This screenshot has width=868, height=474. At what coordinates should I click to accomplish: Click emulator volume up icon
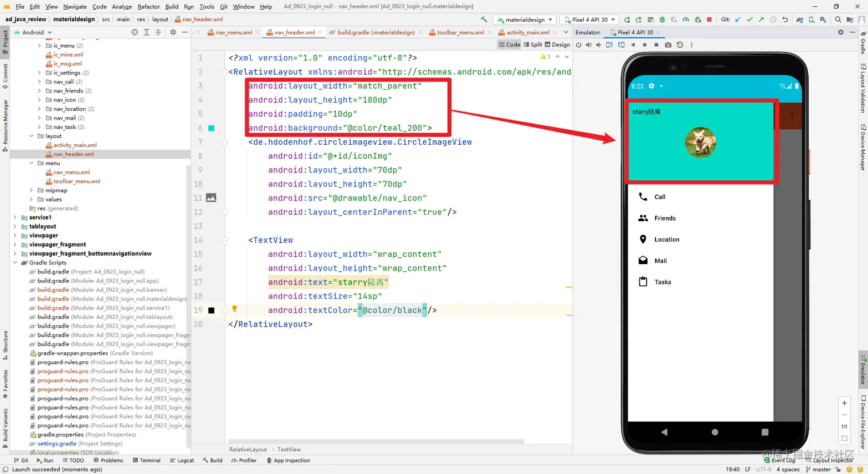click(x=588, y=45)
